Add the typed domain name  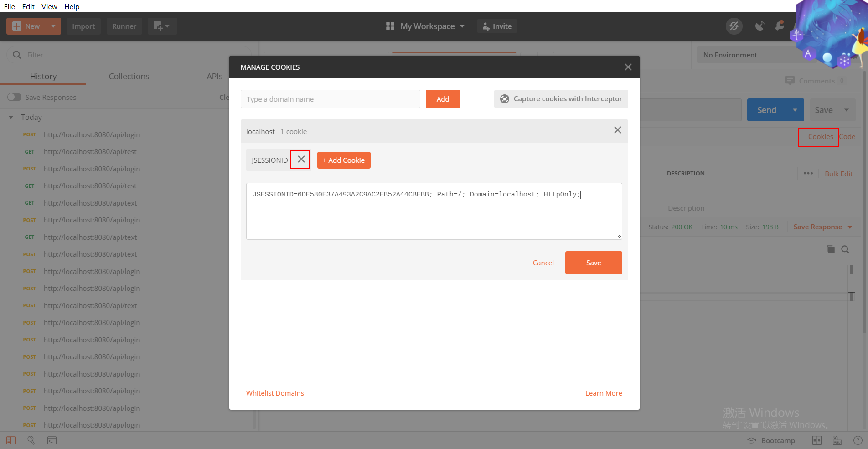coord(443,99)
